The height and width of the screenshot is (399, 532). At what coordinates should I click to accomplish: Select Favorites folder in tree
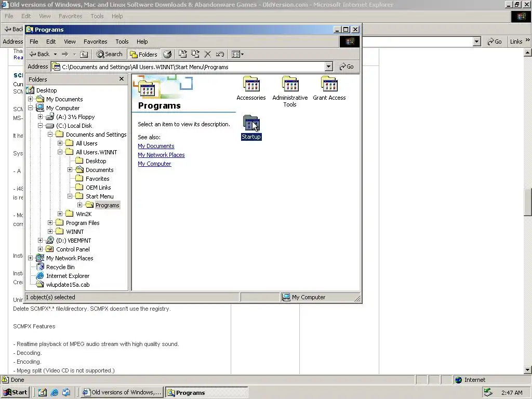pos(97,179)
